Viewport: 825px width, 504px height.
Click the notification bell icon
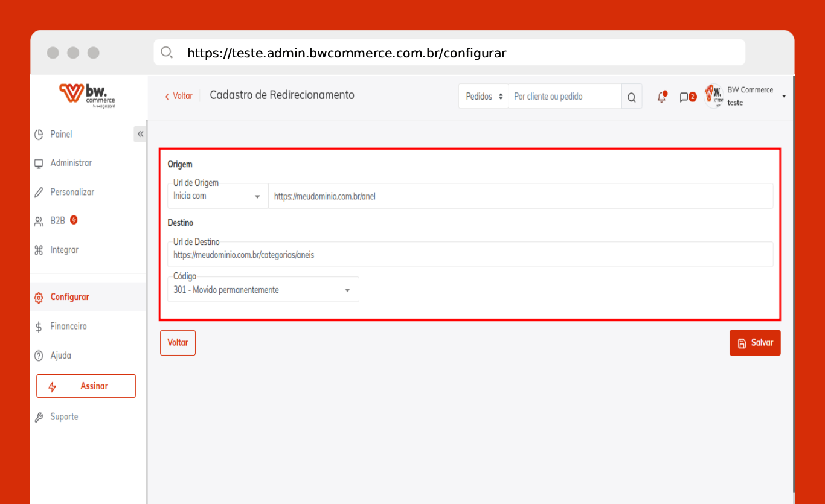coord(662,97)
